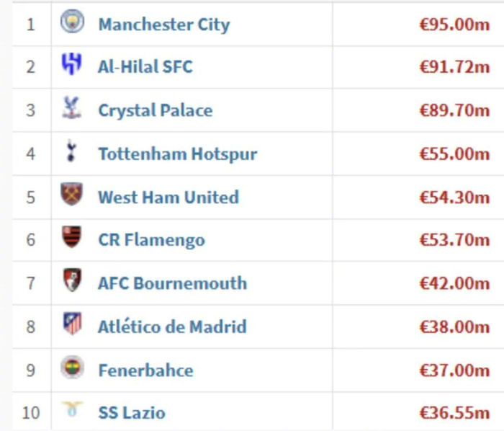Click the Tottenham Hotspur cockerel crest
The height and width of the screenshot is (431, 504).
[72, 153]
